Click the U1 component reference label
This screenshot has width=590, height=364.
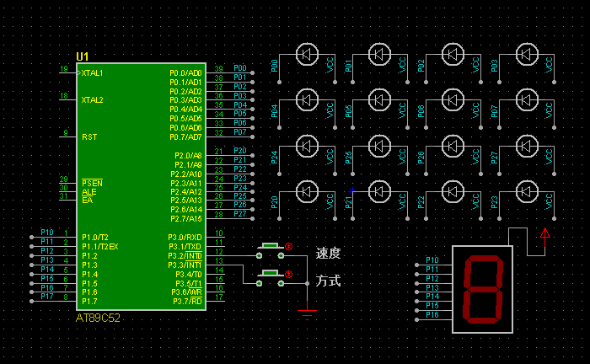pos(82,56)
